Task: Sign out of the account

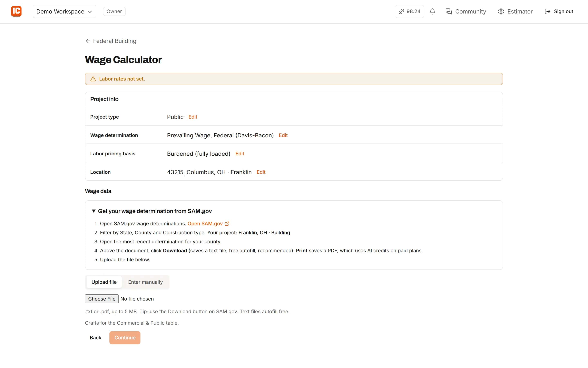Action: pyautogui.click(x=559, y=11)
